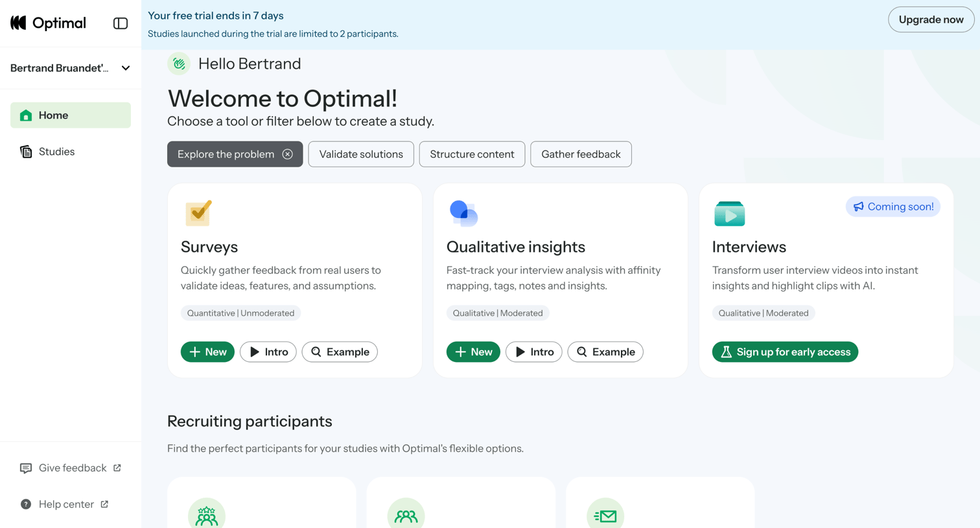Select the Structure content filter
The height and width of the screenshot is (528, 980).
click(x=472, y=154)
